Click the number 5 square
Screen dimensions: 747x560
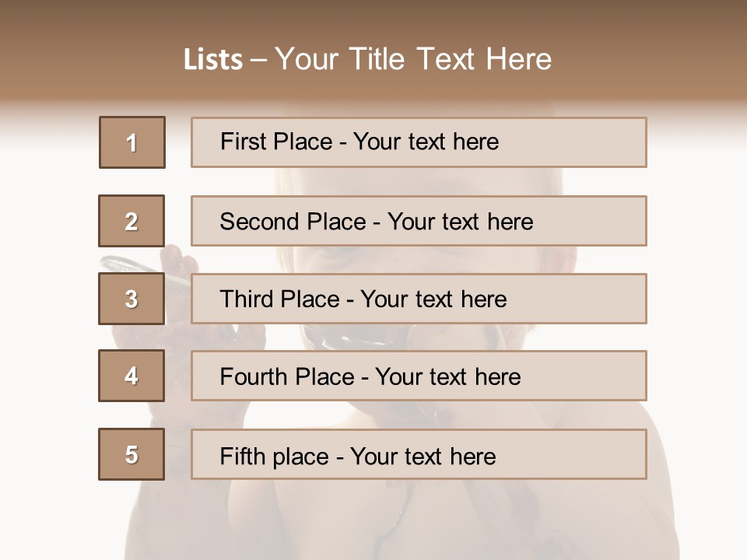132,454
